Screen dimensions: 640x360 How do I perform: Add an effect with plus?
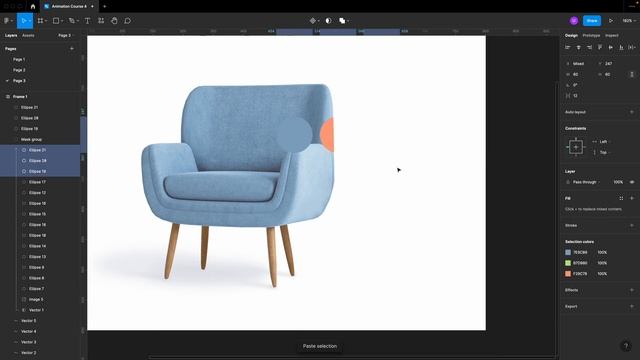tap(632, 290)
